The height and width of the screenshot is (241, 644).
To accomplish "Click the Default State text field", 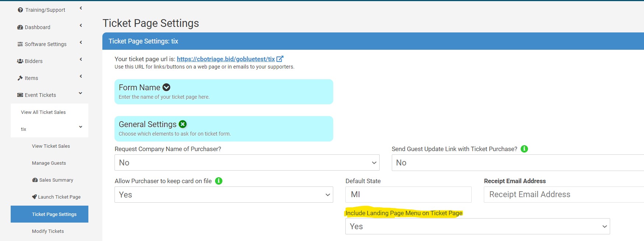I will click(408, 195).
